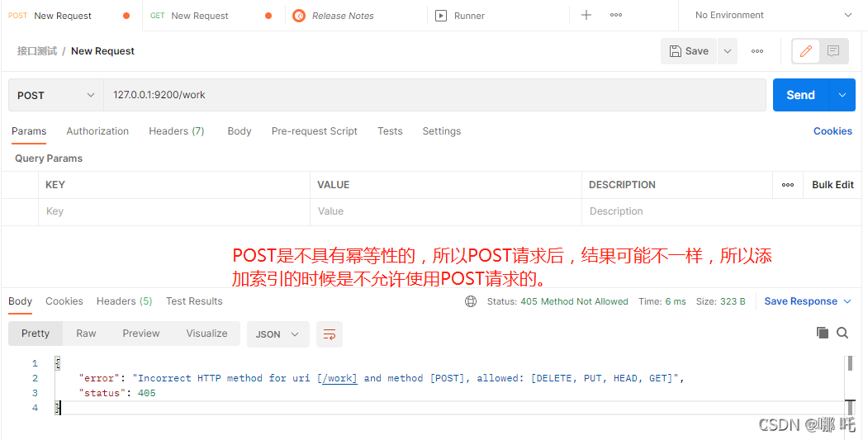Click the Save button

pos(689,51)
